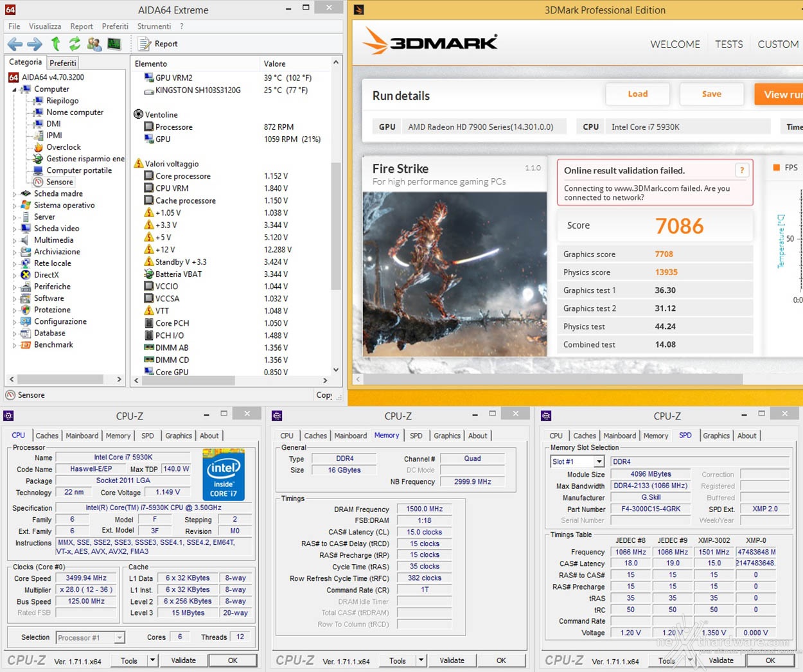Open the WELCOME tab in 3DMark
Viewport: 803px width, 672px height.
(x=675, y=44)
